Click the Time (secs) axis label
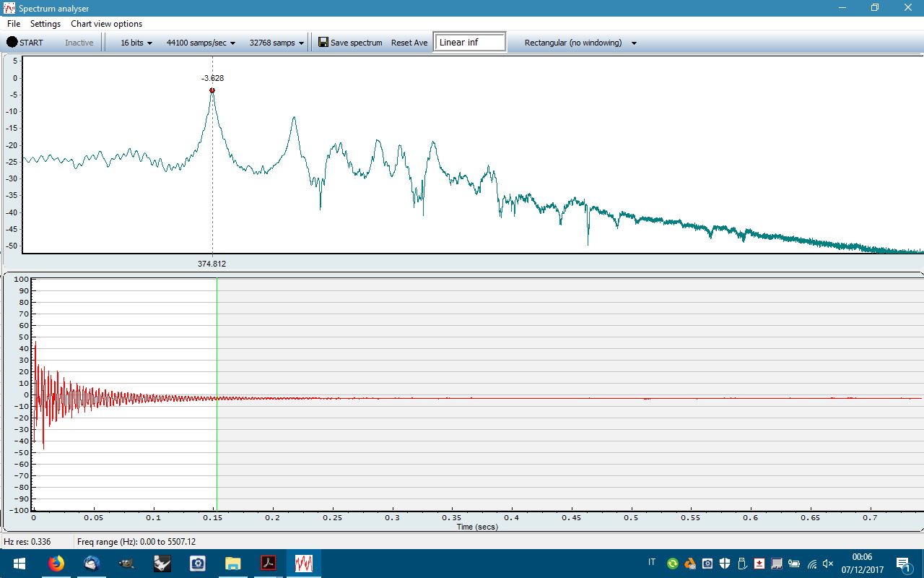Screen dimensions: 924x578 click(x=477, y=527)
